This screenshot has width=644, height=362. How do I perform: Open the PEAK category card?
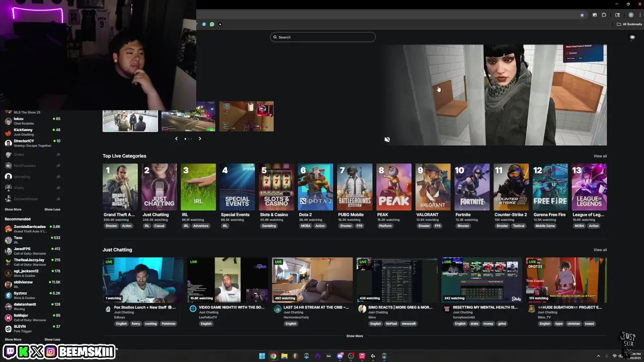click(x=394, y=187)
